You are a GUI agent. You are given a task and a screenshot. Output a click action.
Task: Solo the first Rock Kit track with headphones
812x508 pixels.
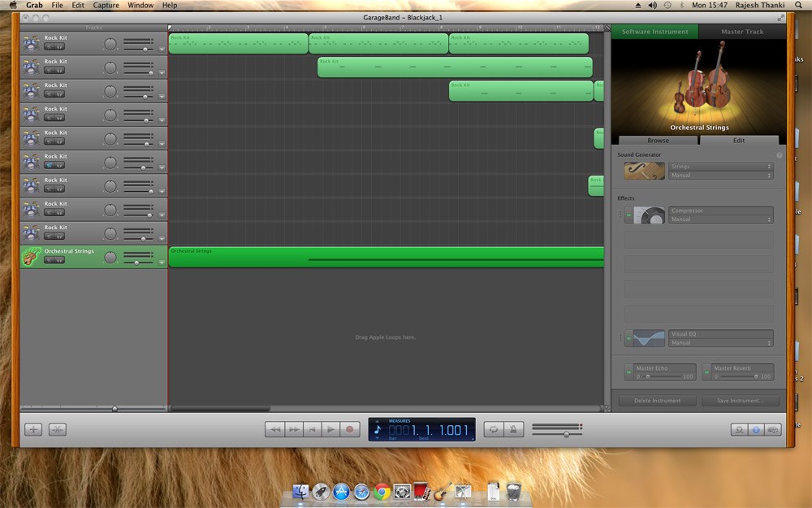(x=59, y=46)
